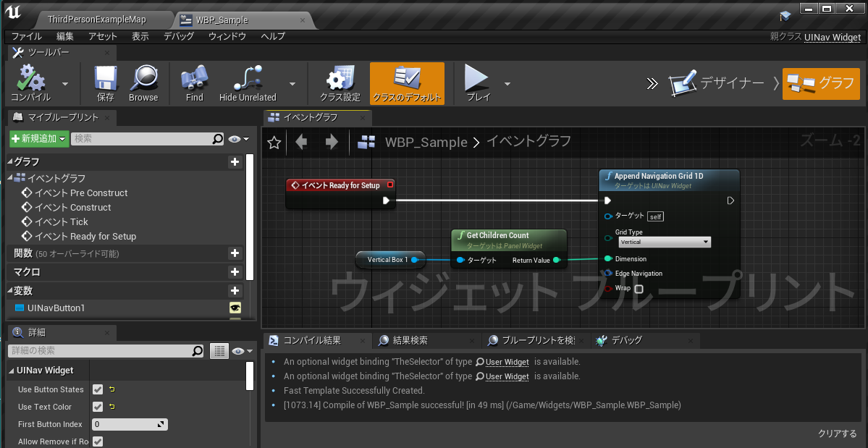Open the UINav Widget parent class link
868x448 pixels.
[832, 37]
